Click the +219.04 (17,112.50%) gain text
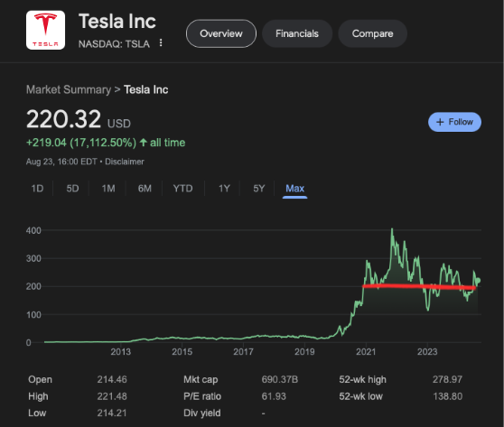Image resolution: width=504 pixels, height=427 pixels. click(81, 143)
